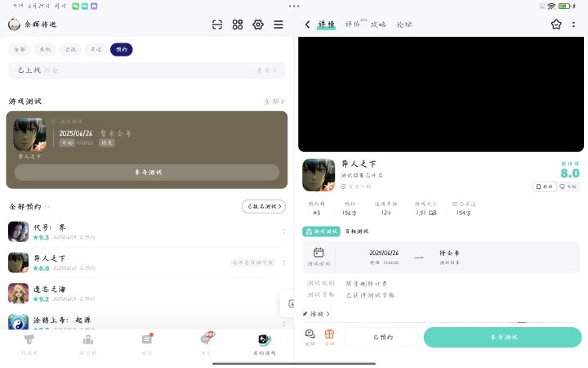Click the 余晖待遇 username text
This screenshot has width=588, height=368.
pos(41,25)
